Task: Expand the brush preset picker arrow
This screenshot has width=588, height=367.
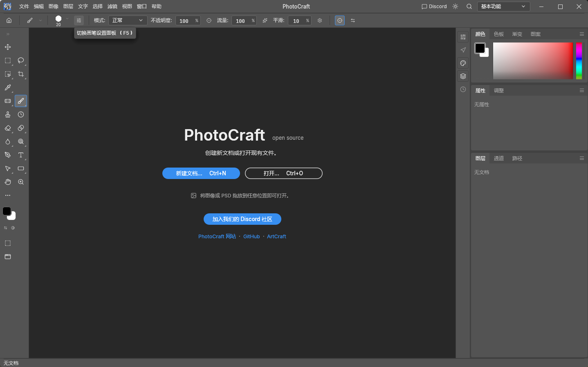Action: 67,19
